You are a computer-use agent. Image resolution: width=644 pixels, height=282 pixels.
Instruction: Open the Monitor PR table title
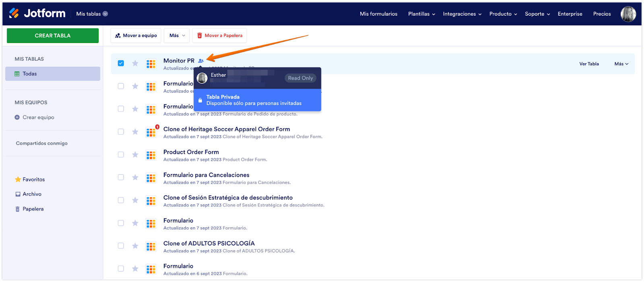click(x=179, y=61)
